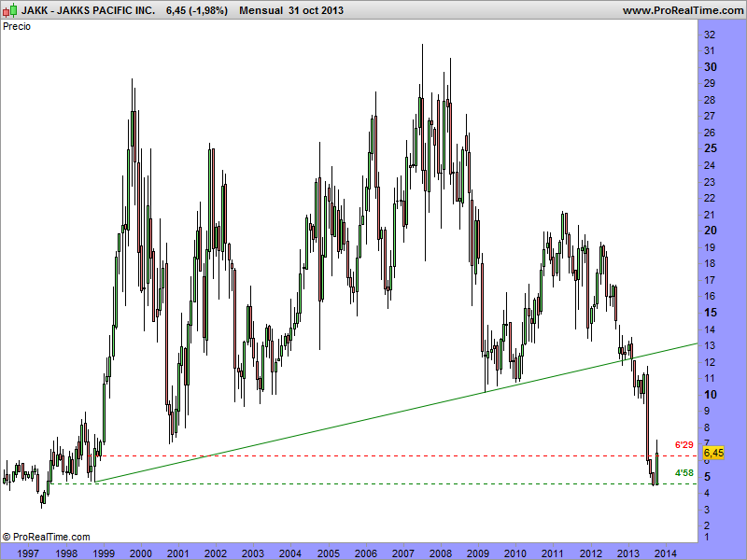Click the 8 price scale label
The image size is (747, 560).
pos(707,427)
